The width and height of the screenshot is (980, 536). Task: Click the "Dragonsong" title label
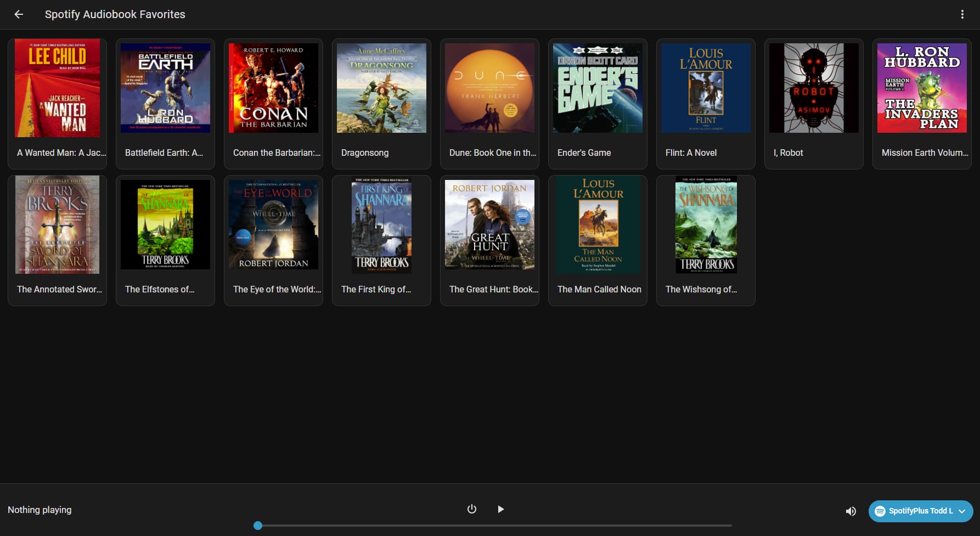pos(365,153)
